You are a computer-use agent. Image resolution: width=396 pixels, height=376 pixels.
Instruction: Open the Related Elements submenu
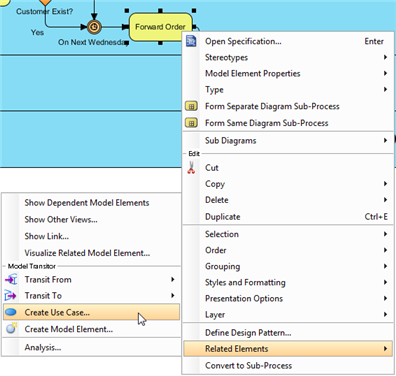(x=288, y=349)
